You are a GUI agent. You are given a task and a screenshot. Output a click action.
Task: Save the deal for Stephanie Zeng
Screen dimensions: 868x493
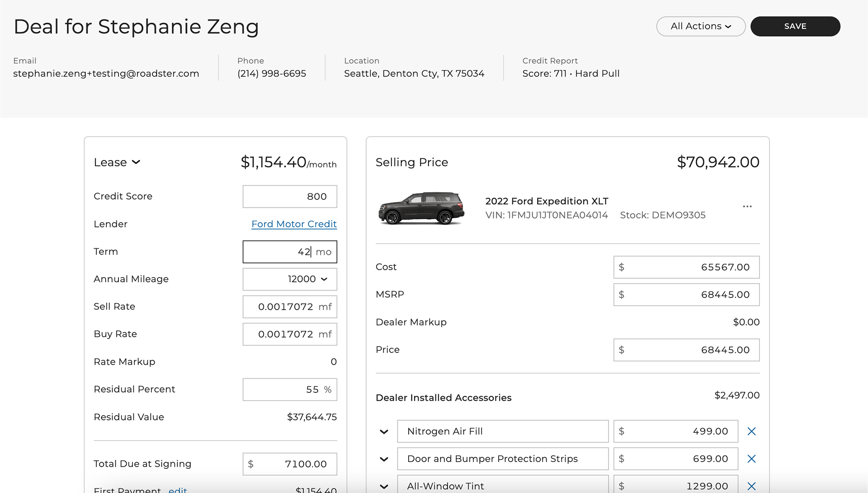point(795,26)
